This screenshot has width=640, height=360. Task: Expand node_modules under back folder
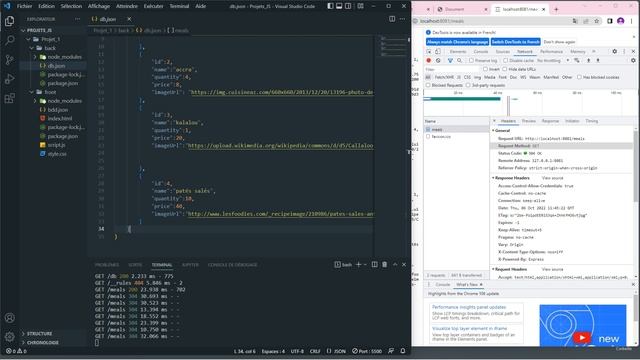coord(35,57)
